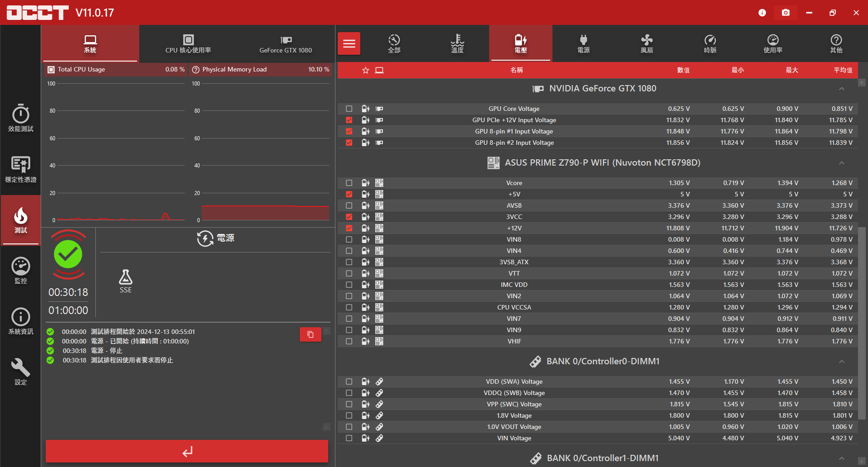Click the laptop display column header icon
This screenshot has width=868, height=467.
point(379,70)
